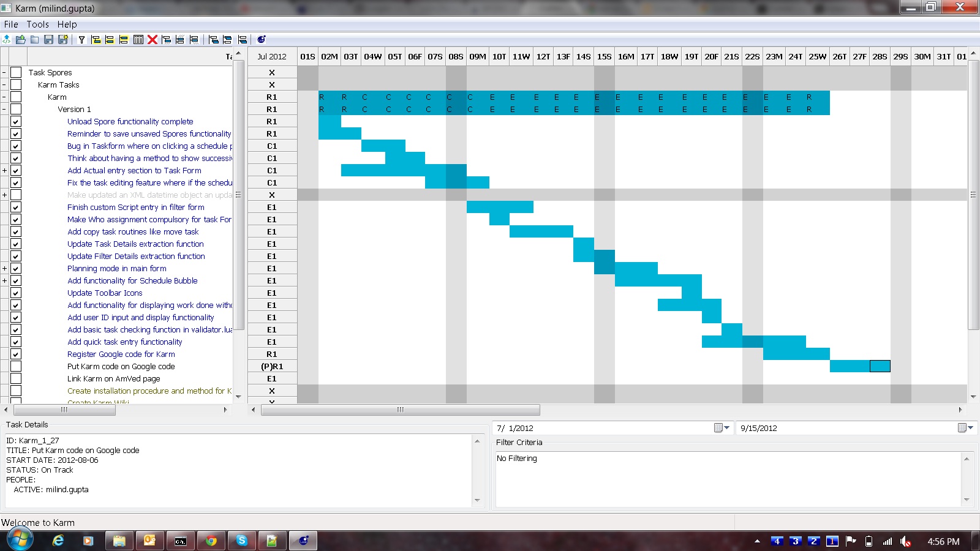Screen dimensions: 980x551
Task: Collapse the 'Version 1' tree node
Action: [4, 109]
